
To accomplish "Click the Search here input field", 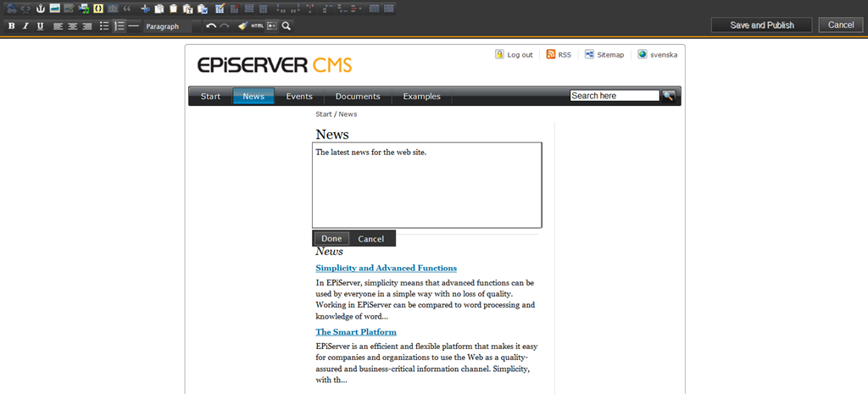I will [614, 96].
